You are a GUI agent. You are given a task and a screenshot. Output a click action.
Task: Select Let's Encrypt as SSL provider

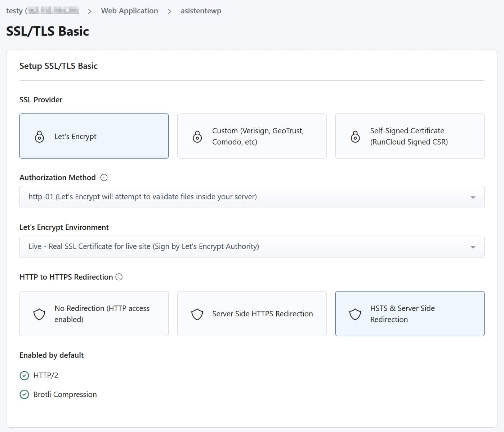click(94, 136)
